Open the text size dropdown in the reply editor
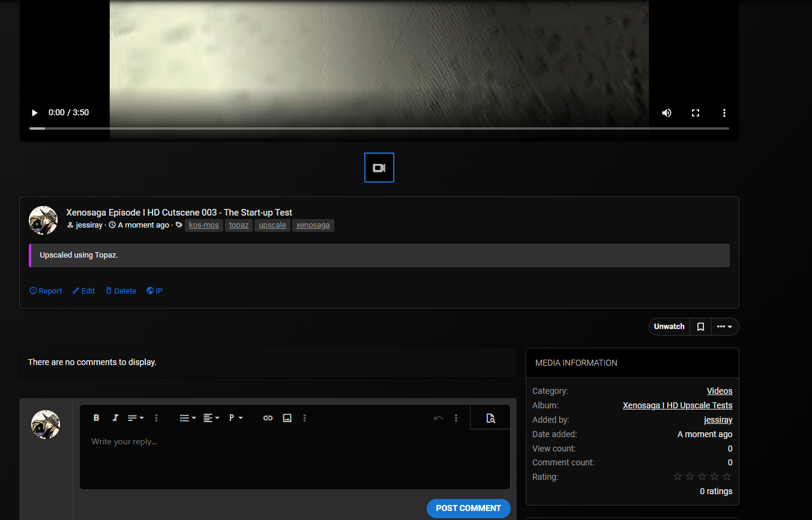 click(x=136, y=418)
